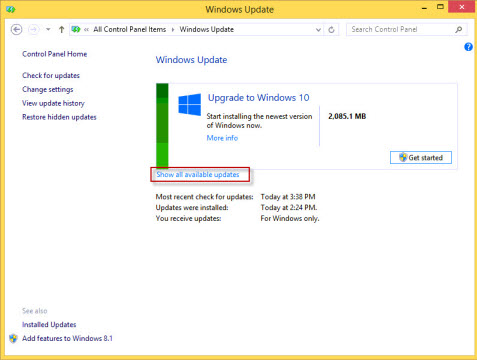
Task: Click the 2,085.1 MB size text
Action: click(347, 116)
